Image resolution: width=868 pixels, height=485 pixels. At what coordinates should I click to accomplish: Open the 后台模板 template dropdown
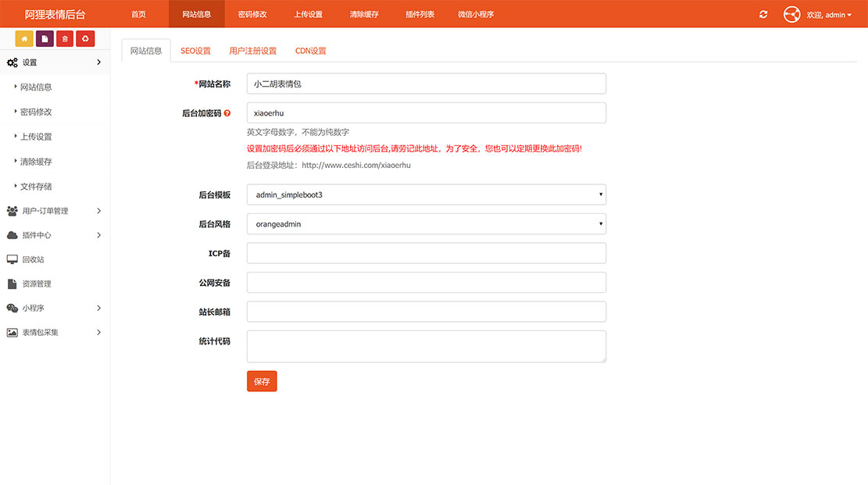coord(426,194)
